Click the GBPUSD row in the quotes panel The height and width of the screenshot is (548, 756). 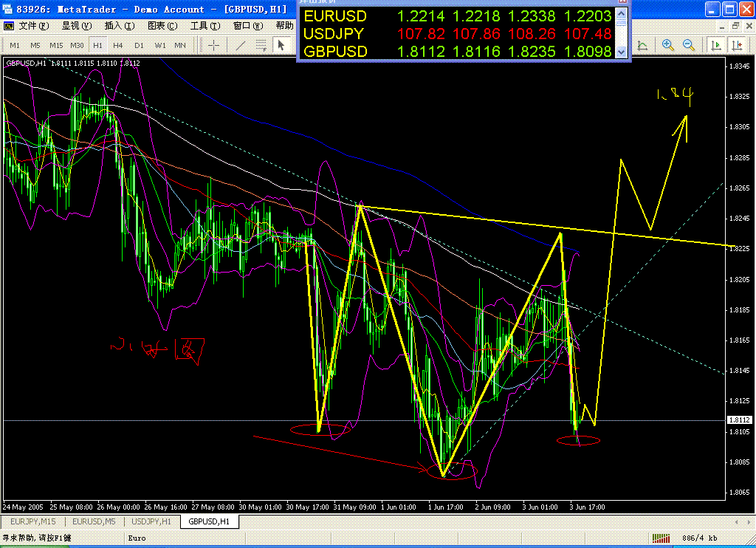coord(458,51)
